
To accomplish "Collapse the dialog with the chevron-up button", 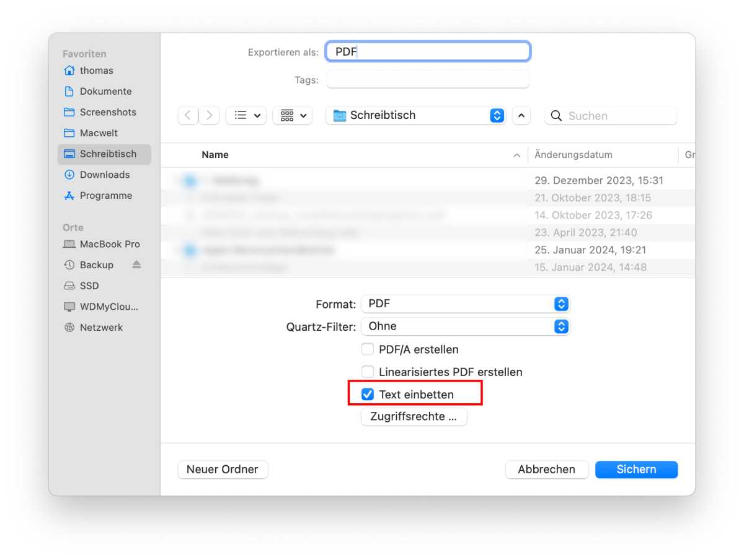I will tap(521, 115).
